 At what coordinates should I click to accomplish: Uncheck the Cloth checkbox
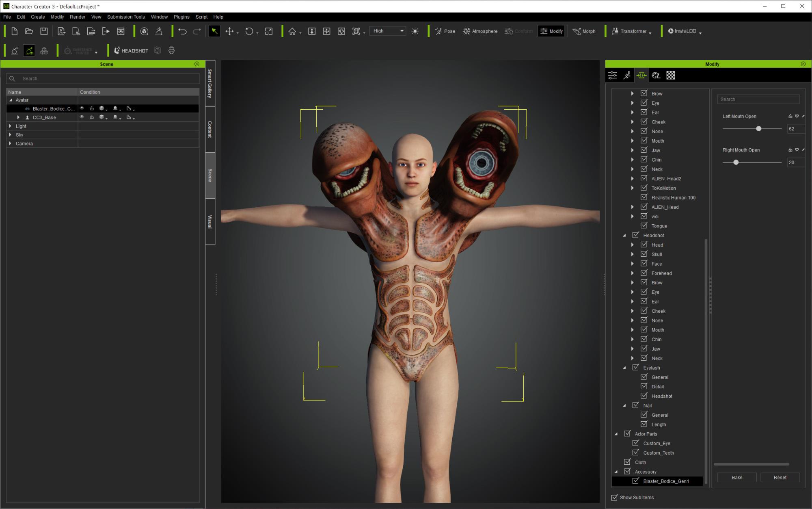pos(627,462)
